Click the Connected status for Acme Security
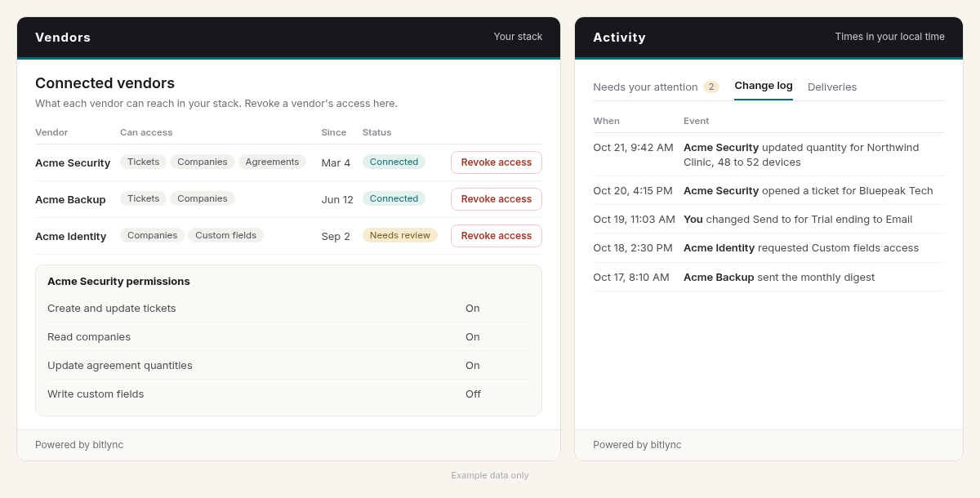The image size is (980, 498). point(394,162)
